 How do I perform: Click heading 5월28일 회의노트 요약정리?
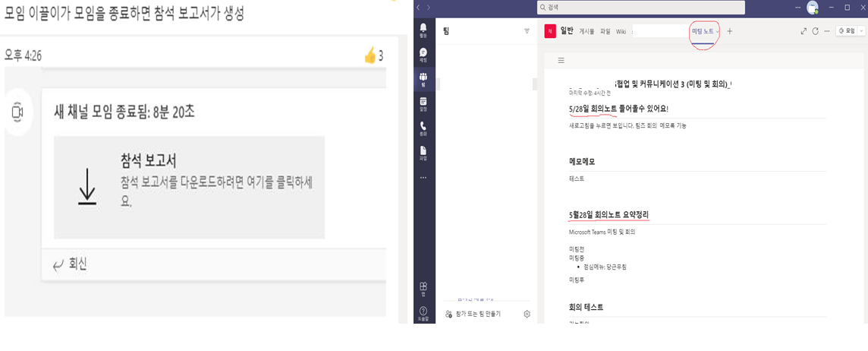click(609, 214)
